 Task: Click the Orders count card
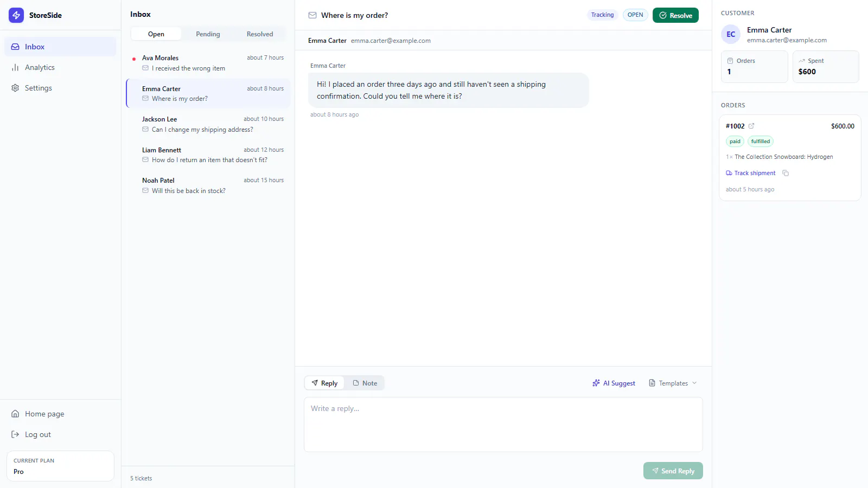754,67
